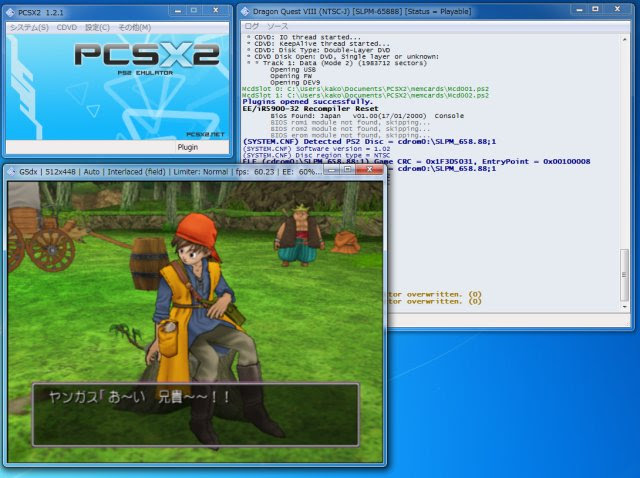Click the console window title bar icon

point(245,11)
